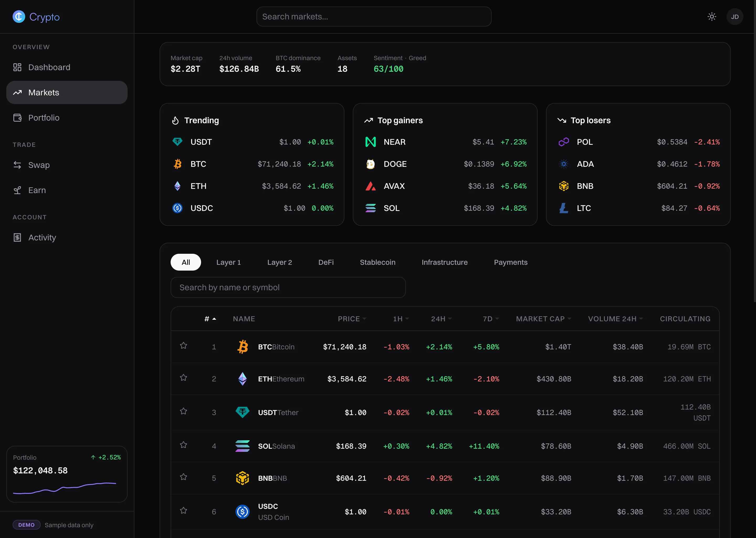Filter by DeFi category
The image size is (756, 538).
coord(326,262)
